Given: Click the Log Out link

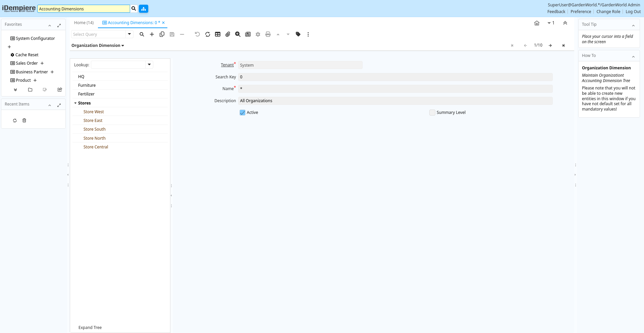Looking at the screenshot, I should click(633, 12).
